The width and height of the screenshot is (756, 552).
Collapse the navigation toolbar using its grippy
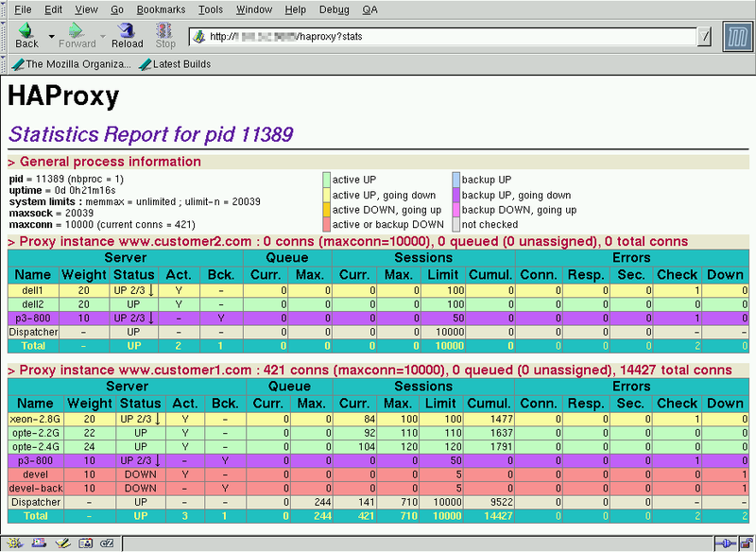click(4, 37)
